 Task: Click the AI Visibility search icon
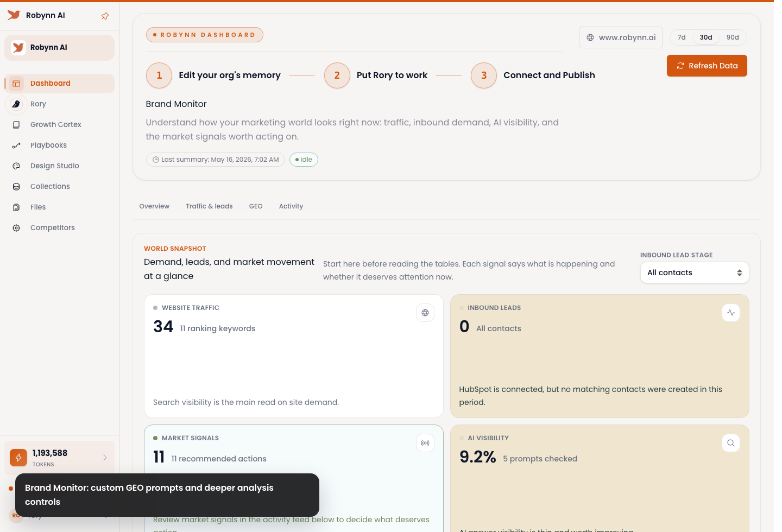[x=731, y=443]
